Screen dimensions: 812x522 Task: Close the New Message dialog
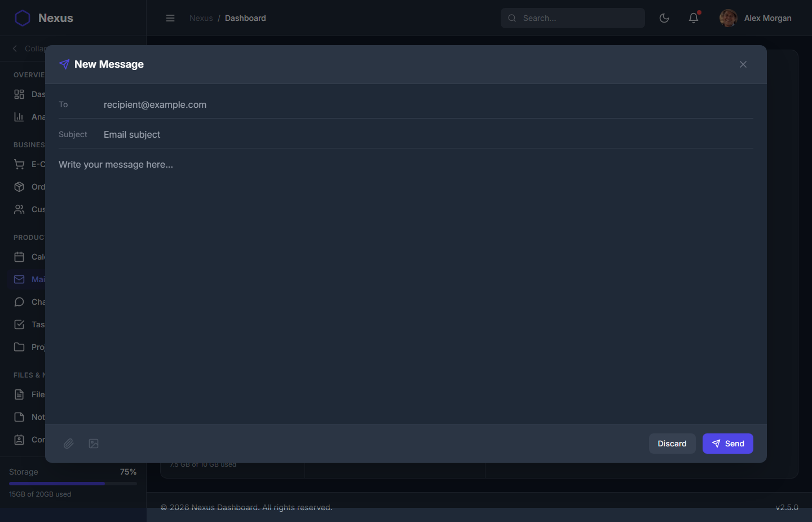(x=743, y=64)
